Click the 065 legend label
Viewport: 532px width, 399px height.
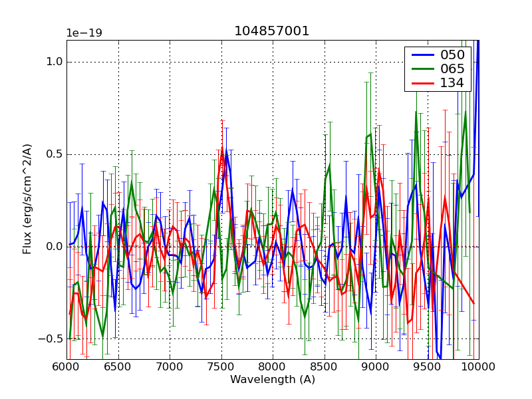[452, 69]
